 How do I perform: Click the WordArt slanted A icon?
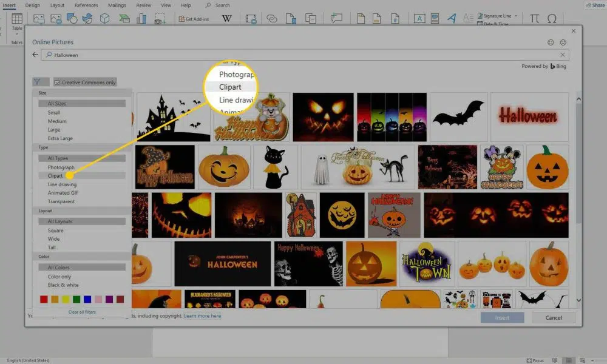[452, 18]
